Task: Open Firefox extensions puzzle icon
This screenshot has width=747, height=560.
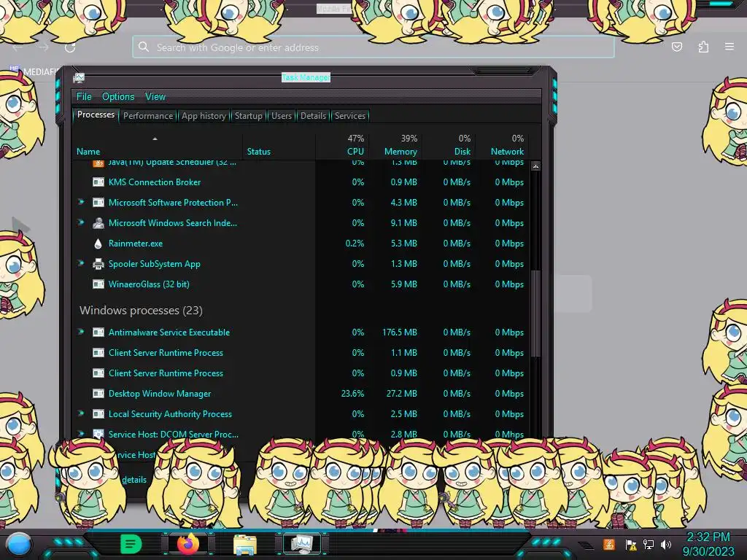Action: pos(703,47)
